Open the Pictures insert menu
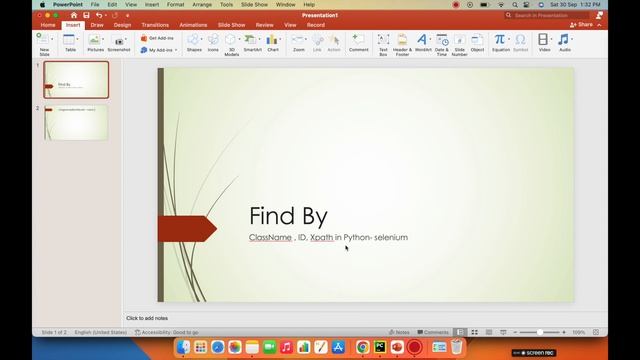640x360 pixels. coord(96,43)
